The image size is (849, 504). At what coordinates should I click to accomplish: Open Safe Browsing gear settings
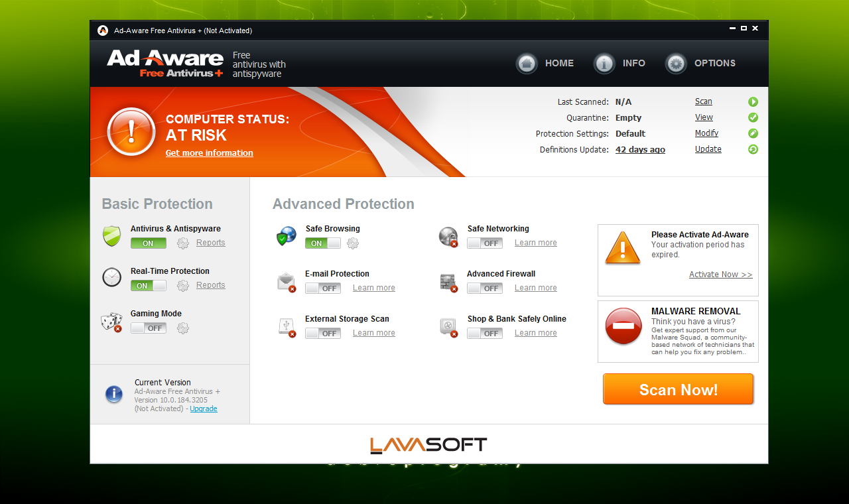click(x=353, y=243)
